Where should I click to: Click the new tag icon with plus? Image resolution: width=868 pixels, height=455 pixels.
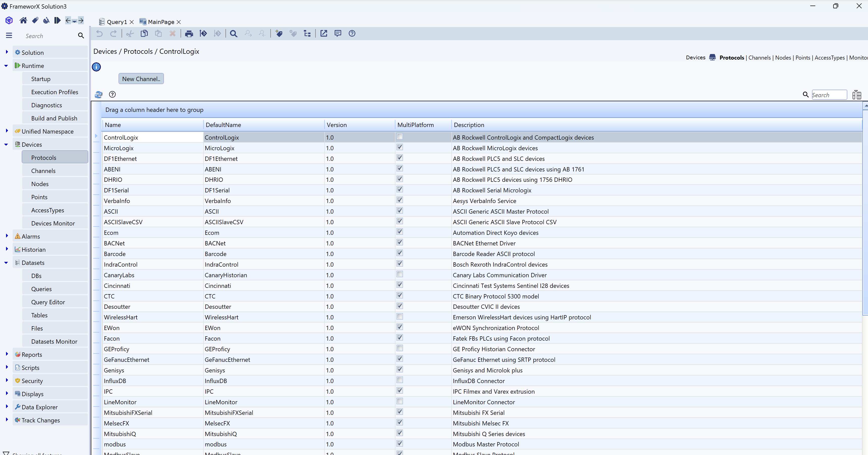(279, 33)
